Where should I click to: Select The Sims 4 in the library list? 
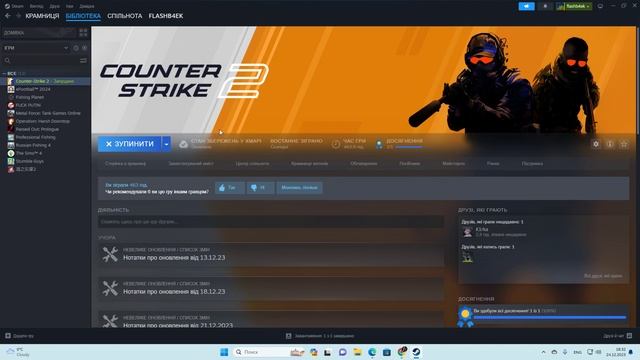pos(45,153)
